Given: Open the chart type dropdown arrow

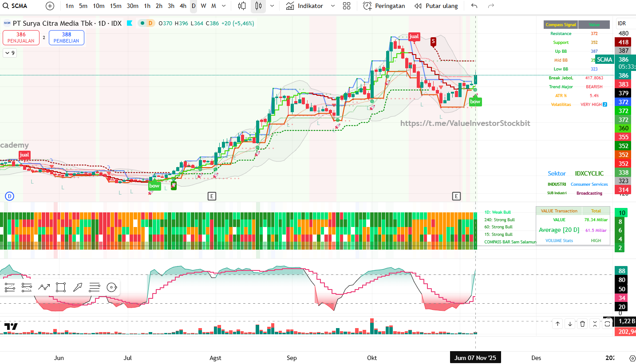Looking at the screenshot, I should 272,6.
